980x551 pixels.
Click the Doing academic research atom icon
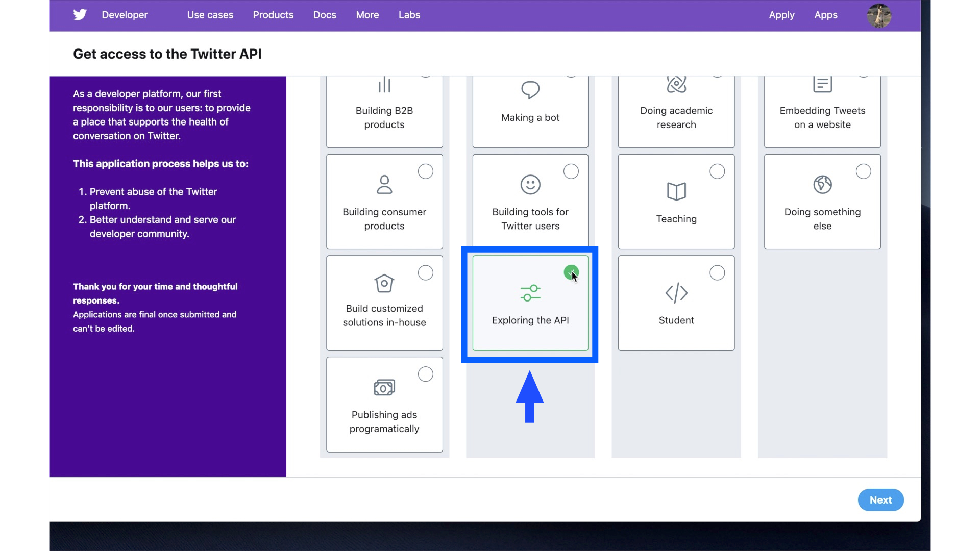pyautogui.click(x=676, y=84)
